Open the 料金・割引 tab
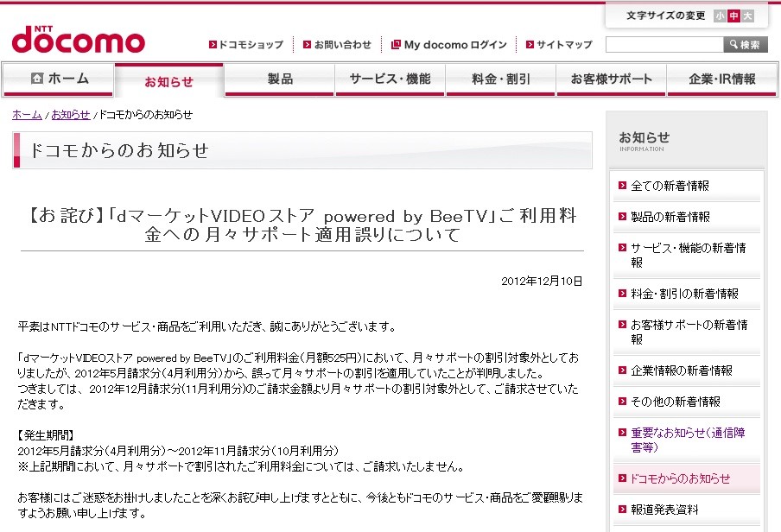Viewport: 781px width, 532px height. point(500,79)
